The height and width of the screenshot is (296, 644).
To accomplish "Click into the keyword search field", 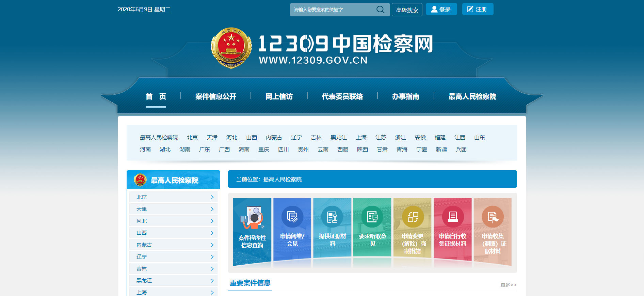I will click(x=333, y=10).
